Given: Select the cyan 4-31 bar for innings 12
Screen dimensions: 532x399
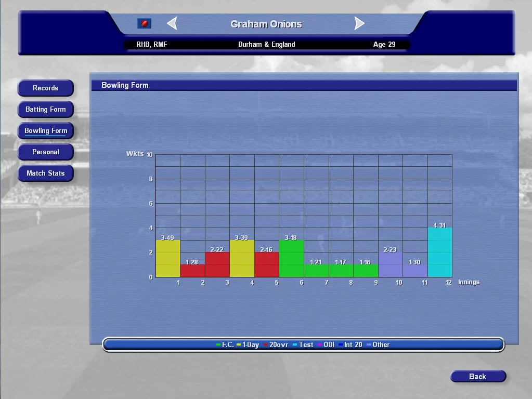Looking at the screenshot, I should (440, 252).
